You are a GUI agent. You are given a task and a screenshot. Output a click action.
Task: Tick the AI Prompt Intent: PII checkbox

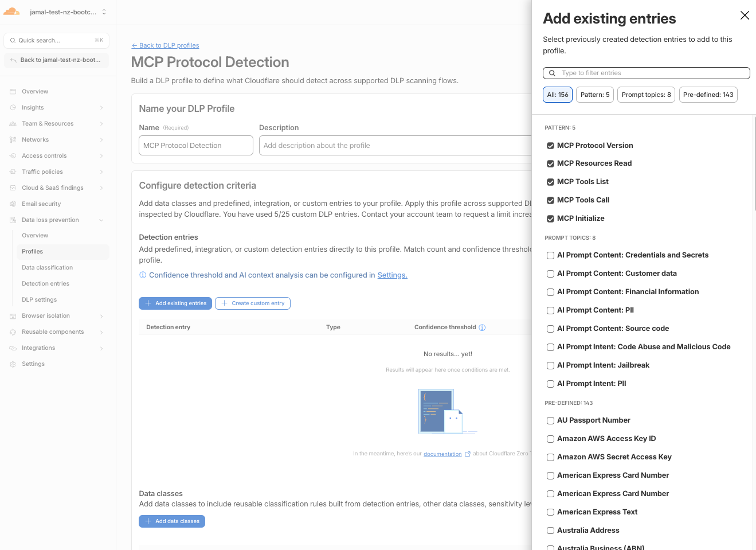(550, 384)
